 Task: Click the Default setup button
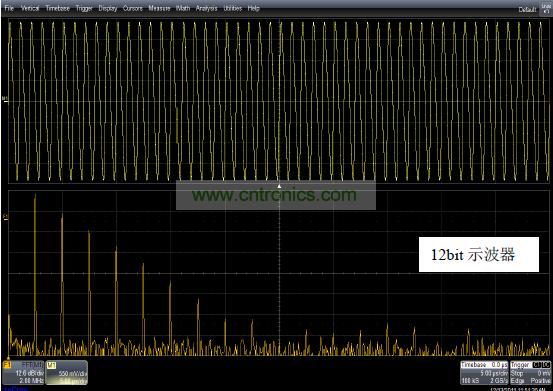528,10
